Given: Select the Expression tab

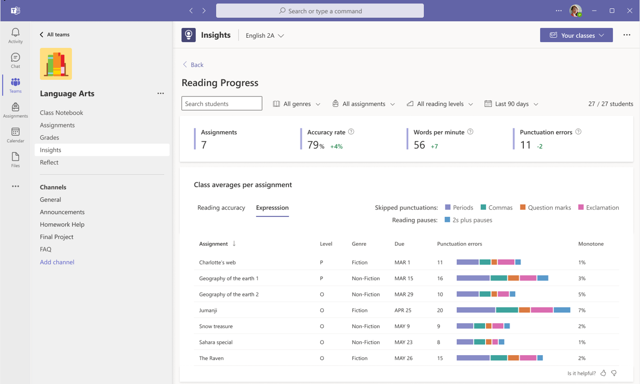Looking at the screenshot, I should (x=272, y=208).
